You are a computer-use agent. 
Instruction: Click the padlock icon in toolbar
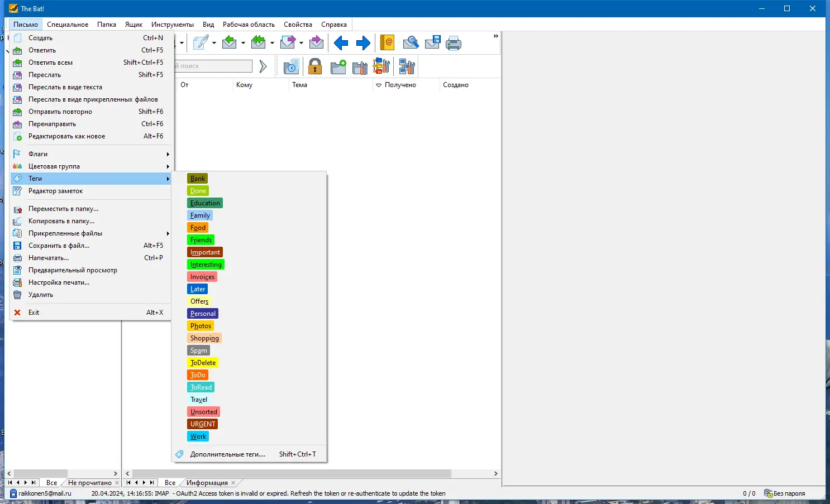[315, 66]
